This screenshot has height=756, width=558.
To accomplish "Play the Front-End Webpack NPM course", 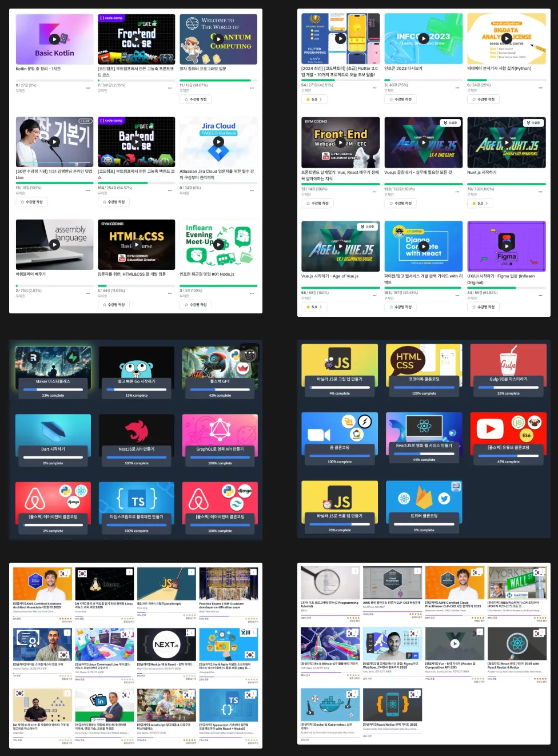I will pyautogui.click(x=341, y=142).
